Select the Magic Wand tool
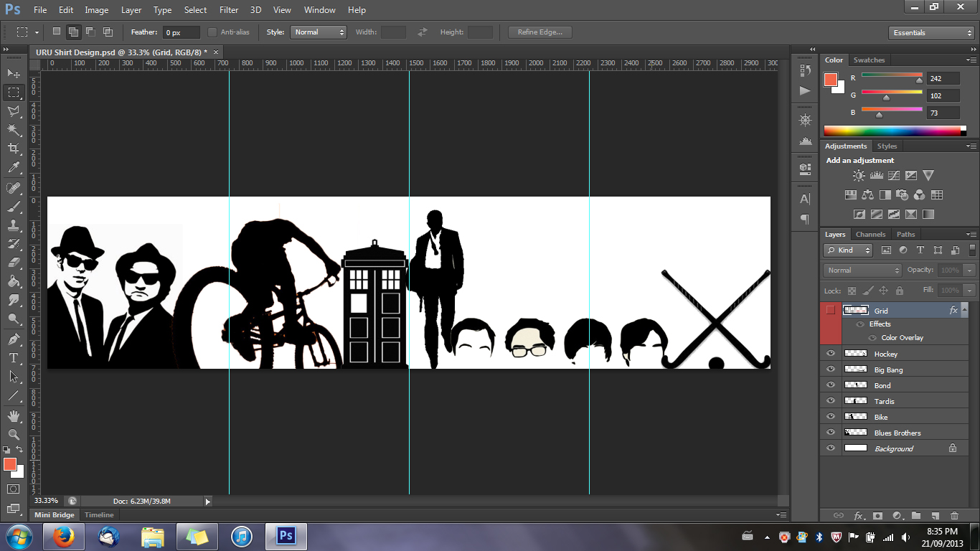Image resolution: width=980 pixels, height=551 pixels. pos(14,130)
